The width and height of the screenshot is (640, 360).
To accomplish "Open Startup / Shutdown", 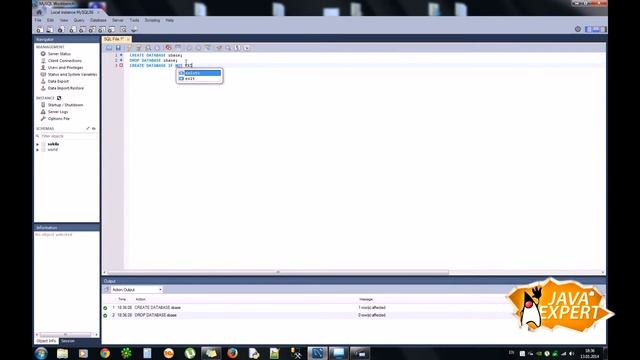I will pos(65,105).
